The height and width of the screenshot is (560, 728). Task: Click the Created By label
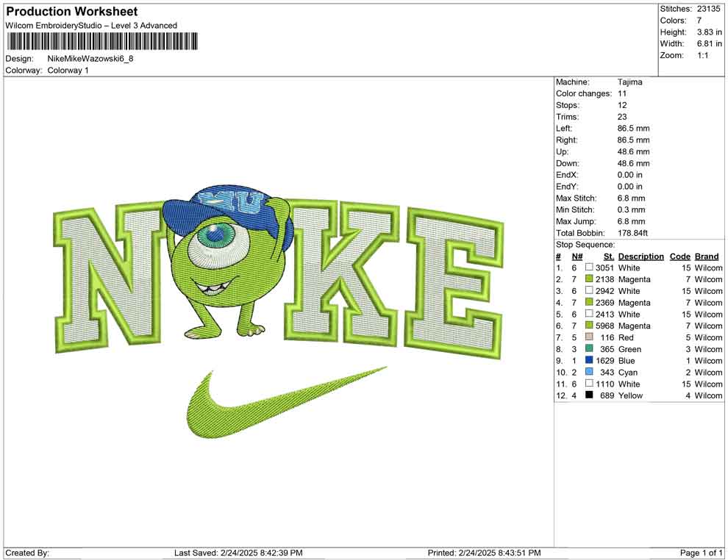pyautogui.click(x=27, y=553)
